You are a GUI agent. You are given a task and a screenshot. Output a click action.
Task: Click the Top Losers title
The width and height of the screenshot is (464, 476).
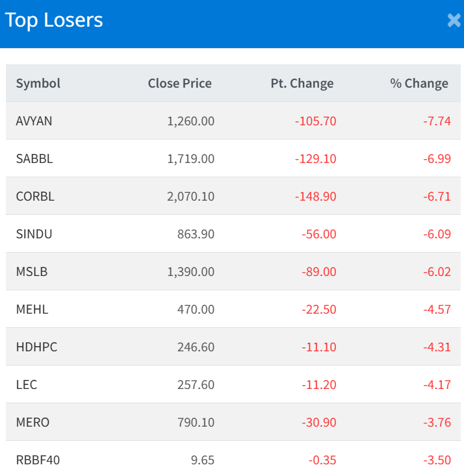[54, 20]
